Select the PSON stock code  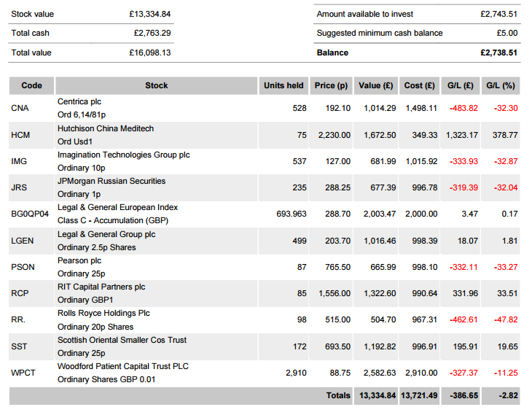[x=23, y=267]
